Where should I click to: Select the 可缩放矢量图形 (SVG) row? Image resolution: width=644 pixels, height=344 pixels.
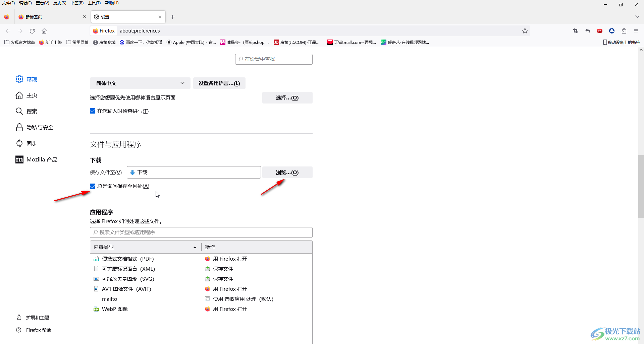pyautogui.click(x=201, y=279)
